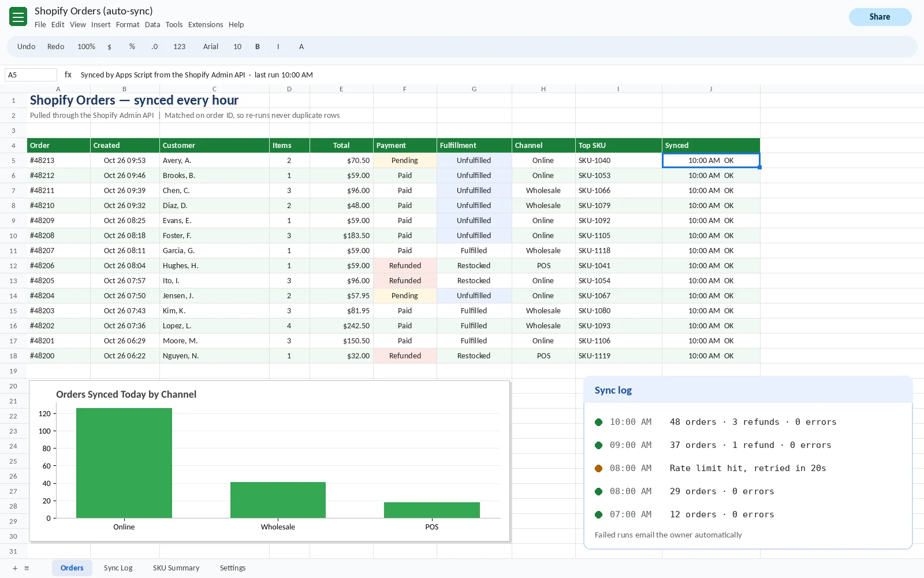This screenshot has height=578, width=924.
Task: Apply percent format with % button
Action: [132, 47]
